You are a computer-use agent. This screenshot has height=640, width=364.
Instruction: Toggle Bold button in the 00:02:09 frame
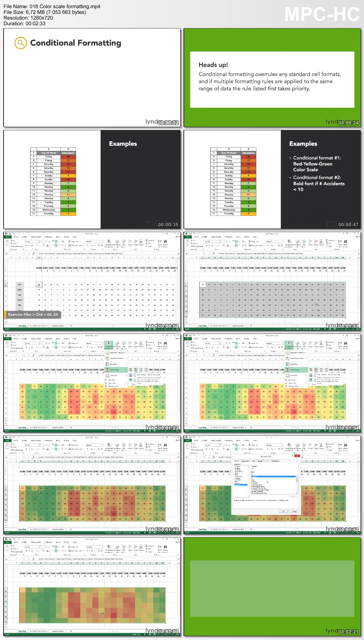26,551
